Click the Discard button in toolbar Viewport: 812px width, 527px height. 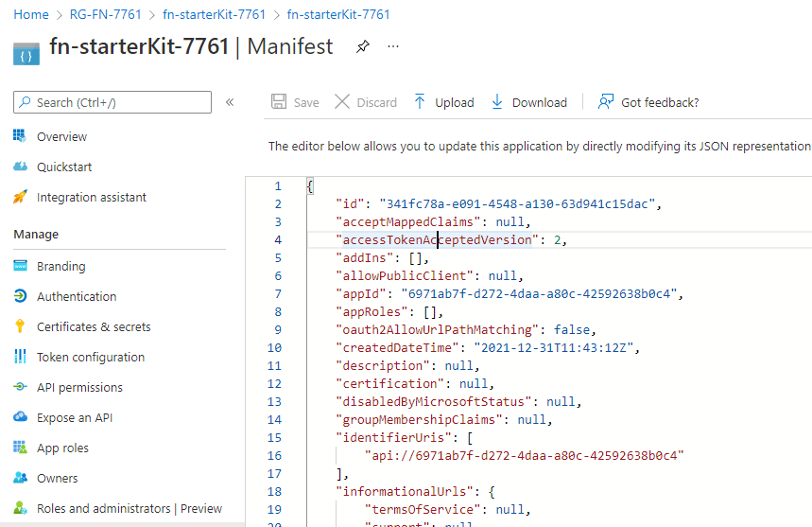pos(366,102)
